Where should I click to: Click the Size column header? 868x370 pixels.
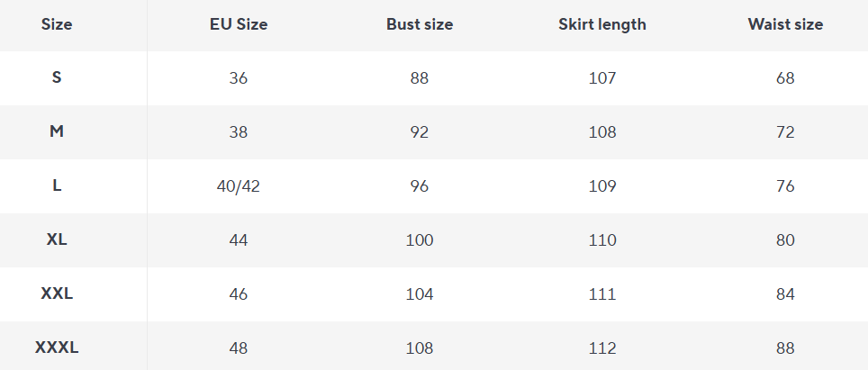(x=57, y=24)
